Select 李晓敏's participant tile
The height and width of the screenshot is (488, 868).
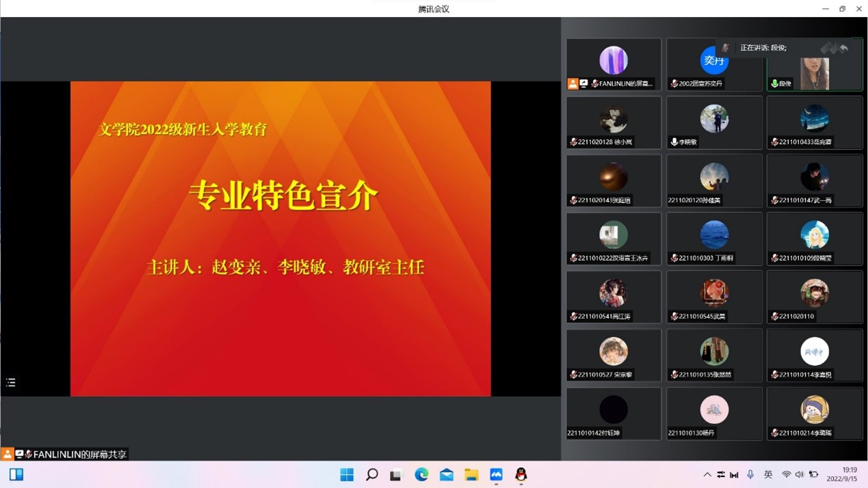click(714, 122)
